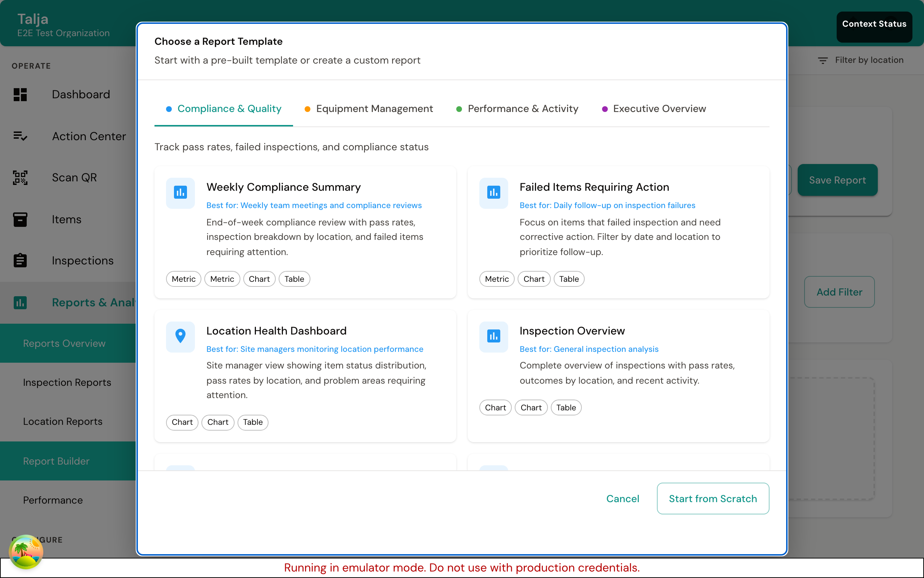Click 'Best for: Daily follow-up on inspection failures'

607,205
